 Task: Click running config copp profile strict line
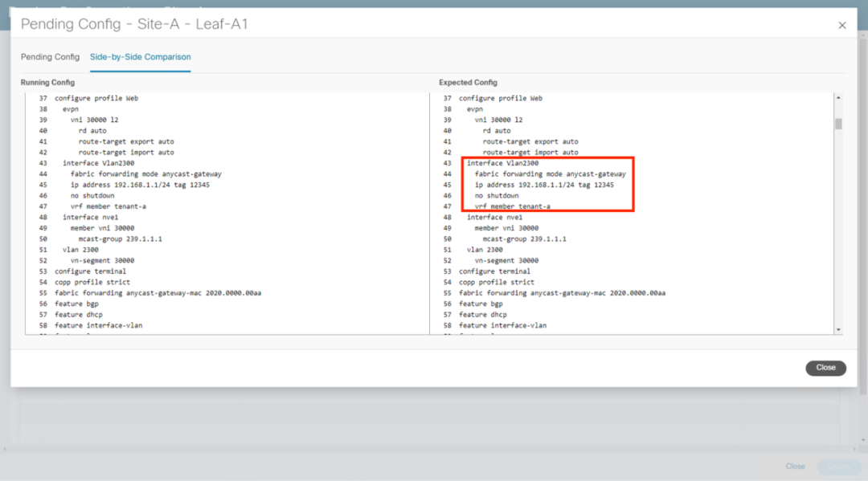(92, 283)
